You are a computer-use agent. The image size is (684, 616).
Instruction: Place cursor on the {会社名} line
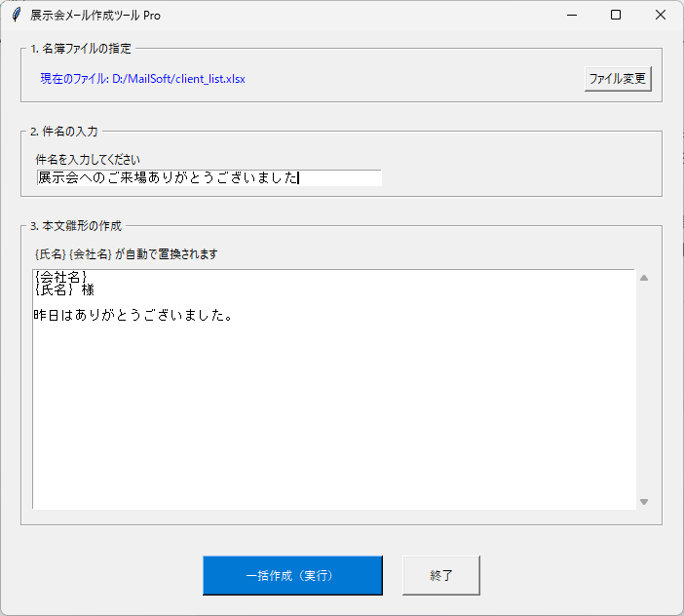point(60,277)
